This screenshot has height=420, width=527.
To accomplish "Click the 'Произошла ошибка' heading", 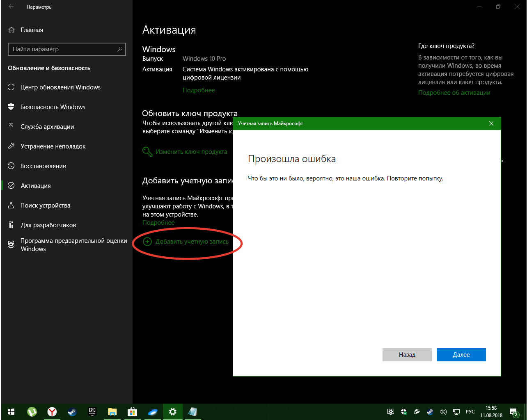I will click(x=292, y=159).
